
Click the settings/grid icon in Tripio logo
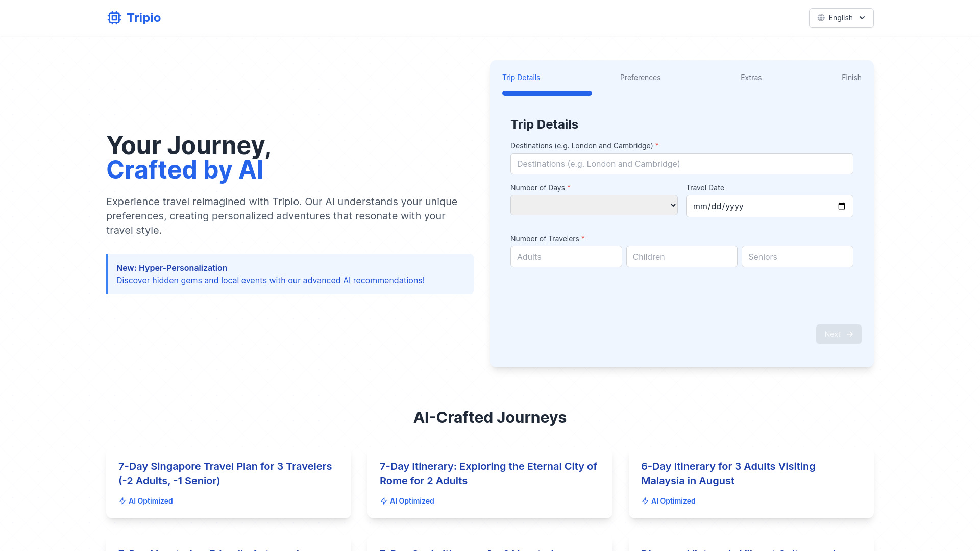click(x=113, y=17)
